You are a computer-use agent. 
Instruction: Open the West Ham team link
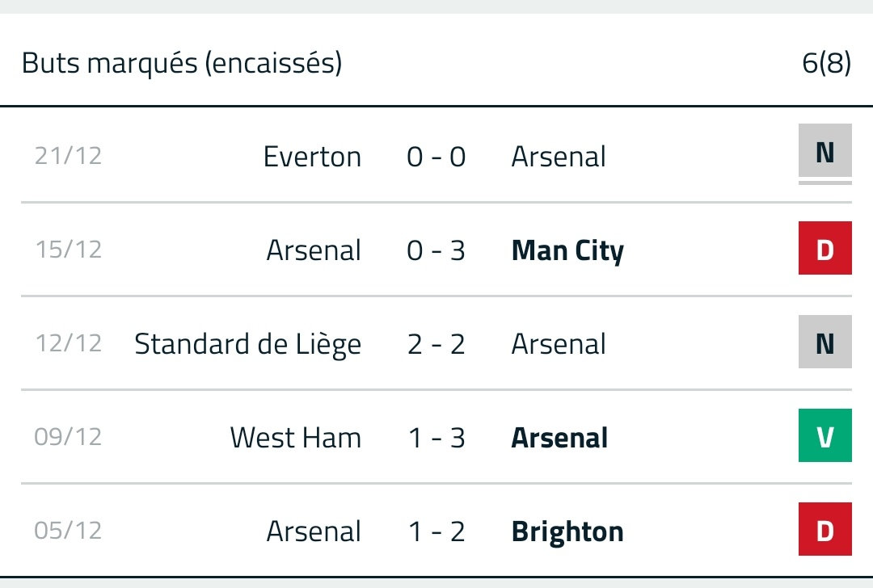click(x=295, y=438)
